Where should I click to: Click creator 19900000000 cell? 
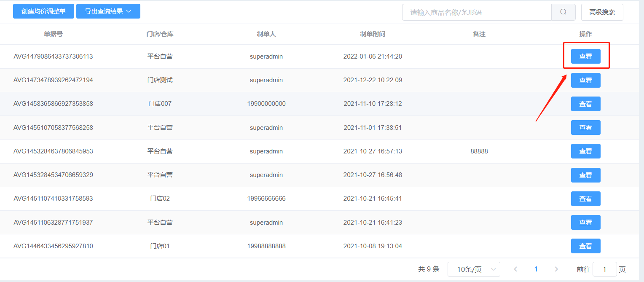266,104
